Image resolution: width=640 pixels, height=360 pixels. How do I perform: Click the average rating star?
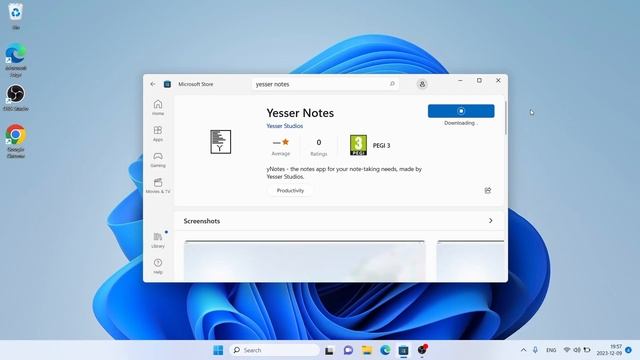(x=285, y=142)
